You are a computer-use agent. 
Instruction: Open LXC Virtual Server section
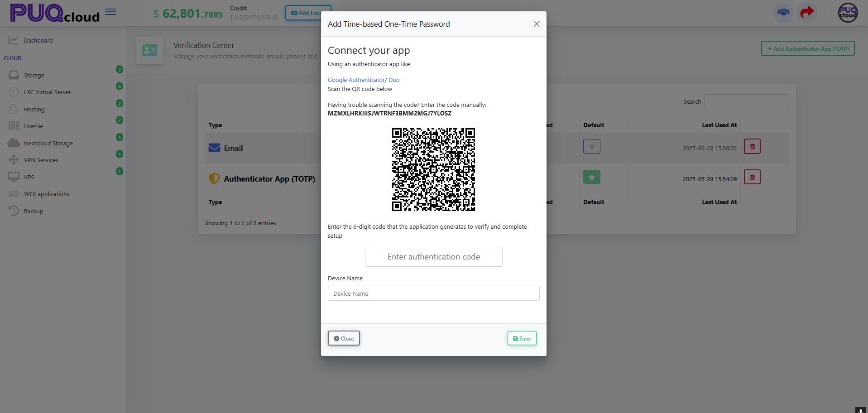tap(48, 92)
